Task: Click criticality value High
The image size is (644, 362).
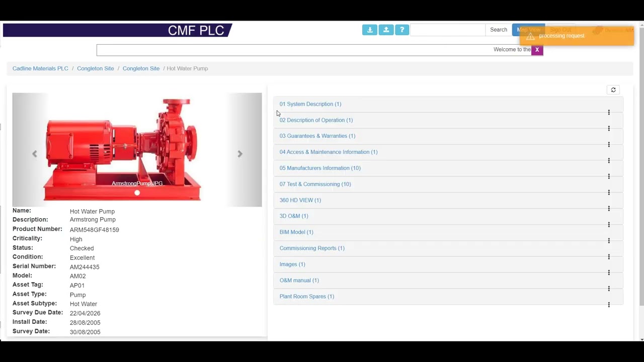Action: [76, 239]
